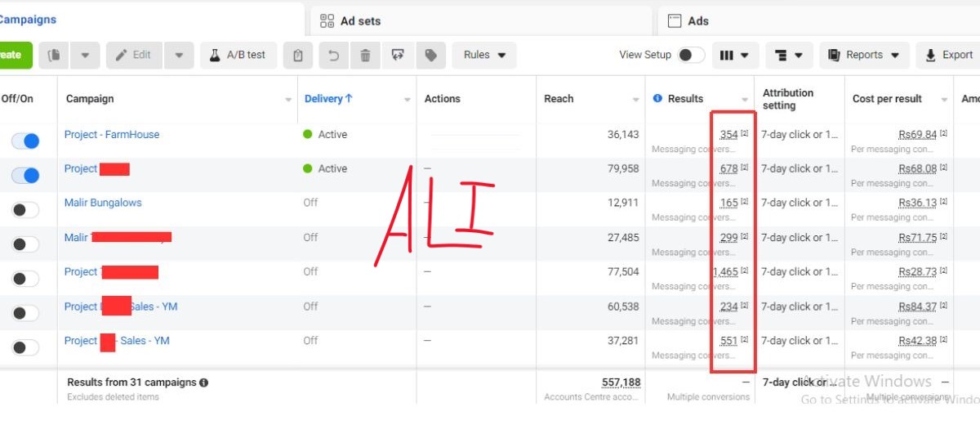This screenshot has height=425, width=980.
Task: Click the A/B test button
Action: [x=238, y=56]
